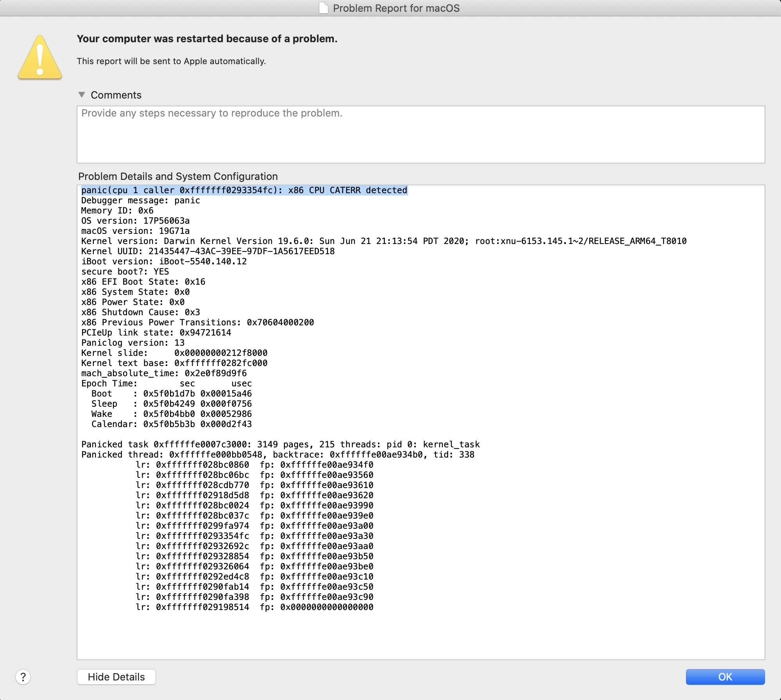Collapse the Comments disclosure triangle

click(x=82, y=95)
